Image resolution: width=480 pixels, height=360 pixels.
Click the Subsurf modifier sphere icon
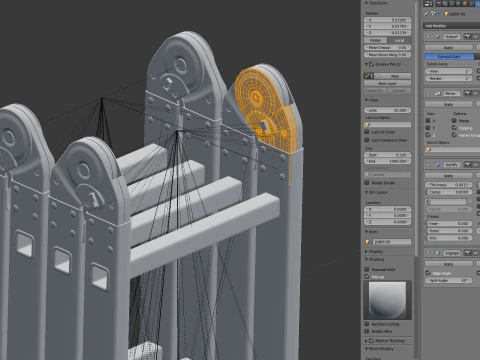(x=438, y=36)
